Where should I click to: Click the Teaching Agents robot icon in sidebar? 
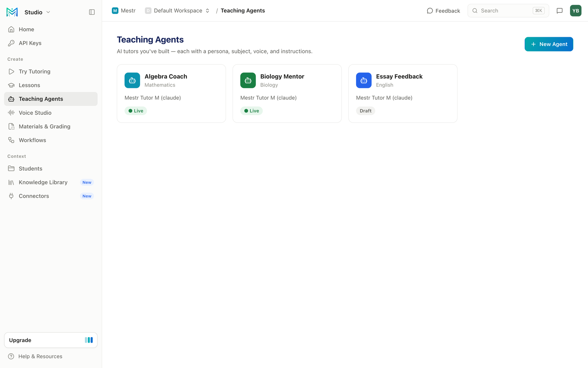click(x=11, y=99)
